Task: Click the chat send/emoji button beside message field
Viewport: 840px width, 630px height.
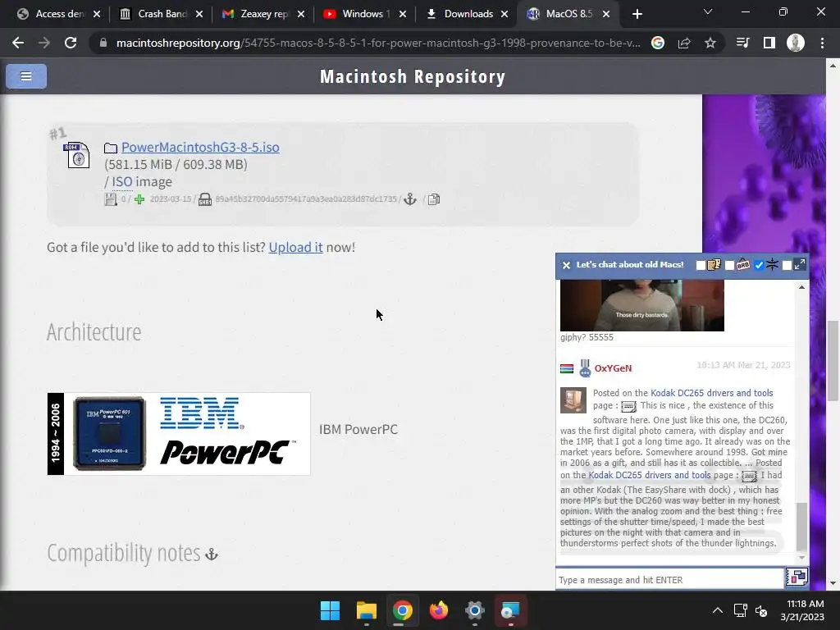Action: coord(797,577)
